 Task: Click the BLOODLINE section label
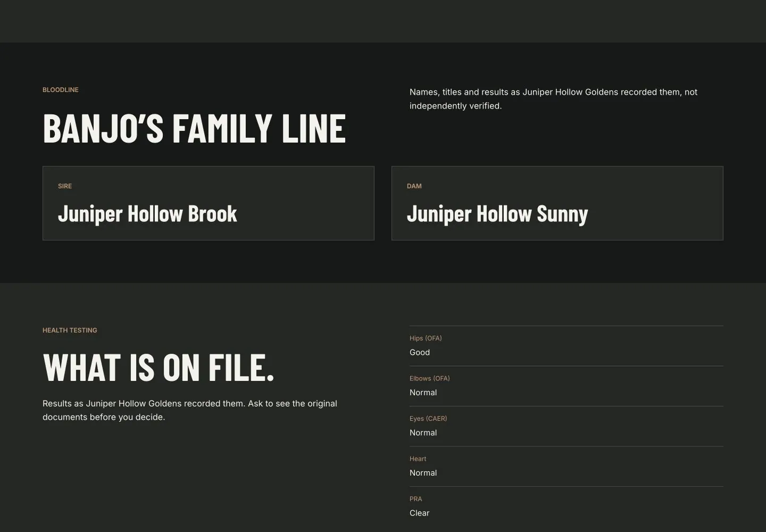coord(61,90)
